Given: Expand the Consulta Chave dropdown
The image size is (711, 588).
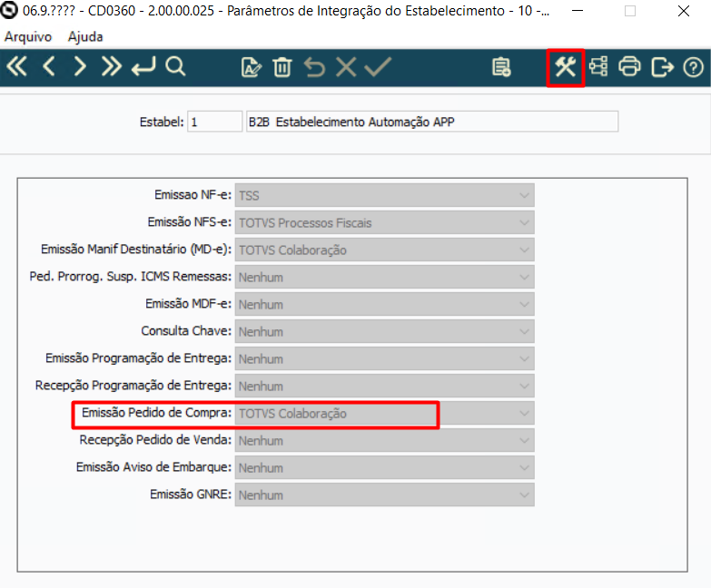Looking at the screenshot, I should pos(384,331).
